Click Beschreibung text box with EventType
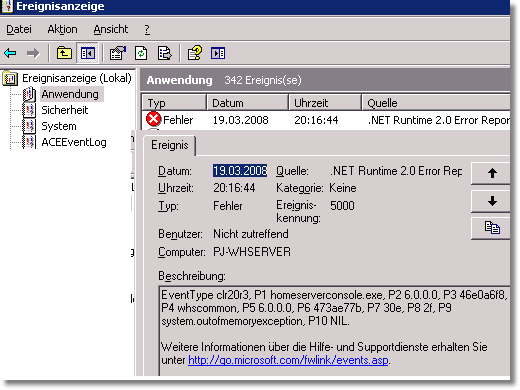 (335, 330)
